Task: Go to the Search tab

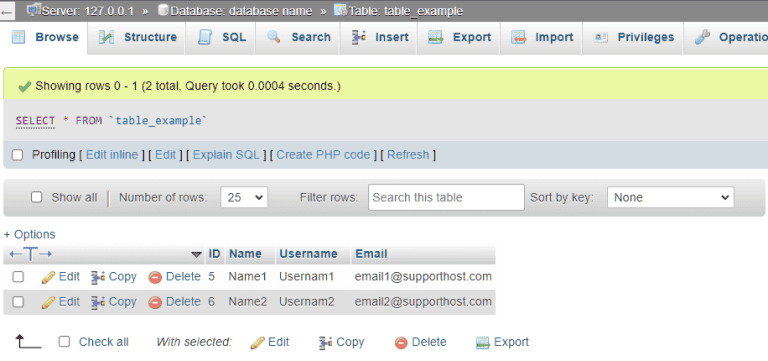Action: (298, 37)
